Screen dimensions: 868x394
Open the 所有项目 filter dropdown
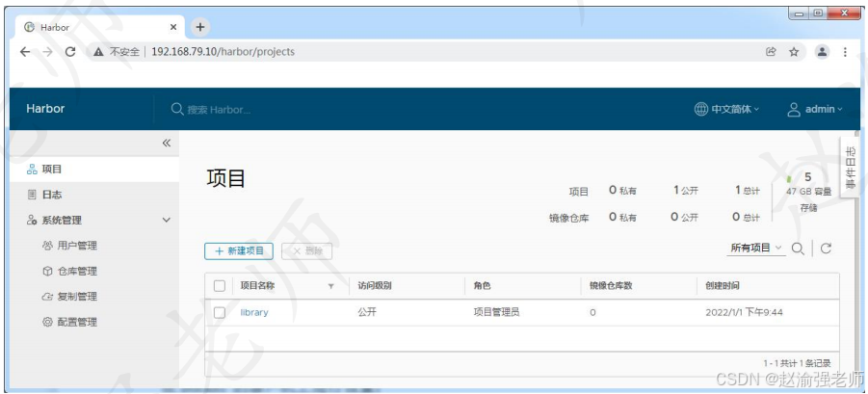click(755, 248)
